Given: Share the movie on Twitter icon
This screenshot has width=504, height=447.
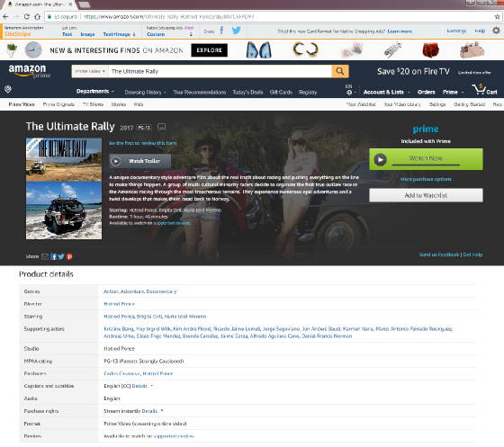Looking at the screenshot, I should (x=61, y=256).
